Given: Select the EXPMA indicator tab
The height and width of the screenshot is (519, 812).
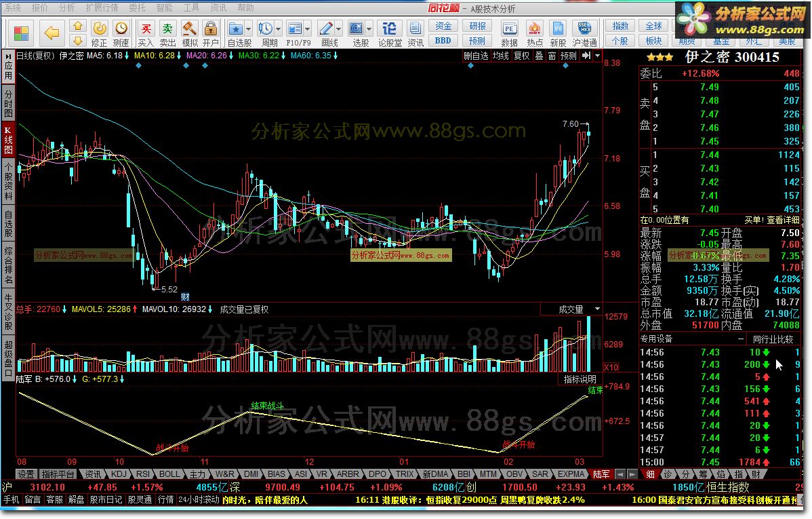Looking at the screenshot, I should click(571, 474).
